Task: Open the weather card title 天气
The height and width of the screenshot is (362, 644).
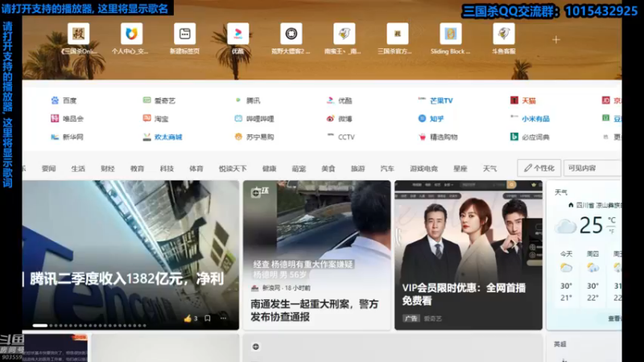Action: tap(561, 192)
